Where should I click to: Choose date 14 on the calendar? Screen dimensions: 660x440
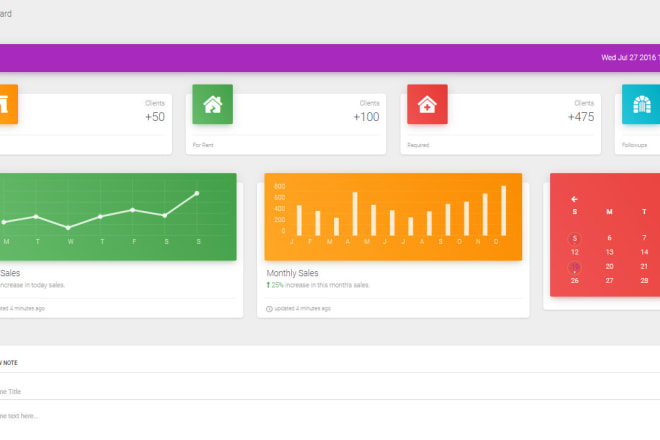coord(644,252)
